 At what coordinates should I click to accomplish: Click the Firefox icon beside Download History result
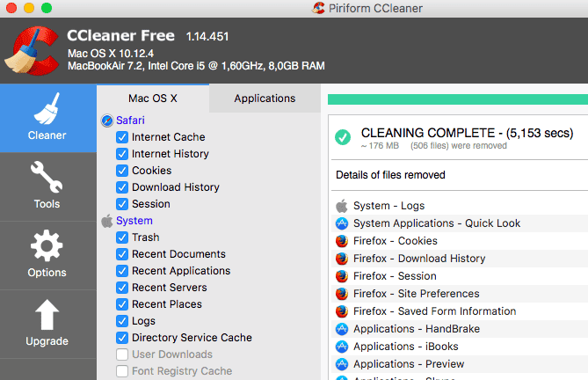342,259
